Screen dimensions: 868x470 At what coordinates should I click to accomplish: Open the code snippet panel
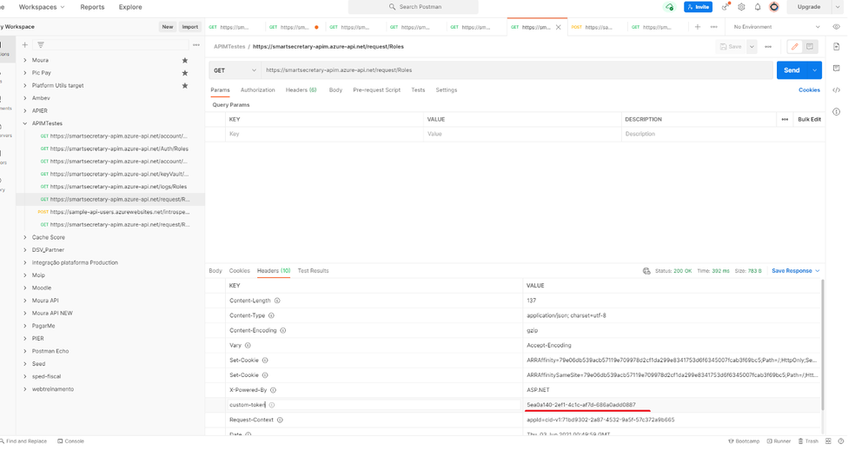[x=837, y=89]
